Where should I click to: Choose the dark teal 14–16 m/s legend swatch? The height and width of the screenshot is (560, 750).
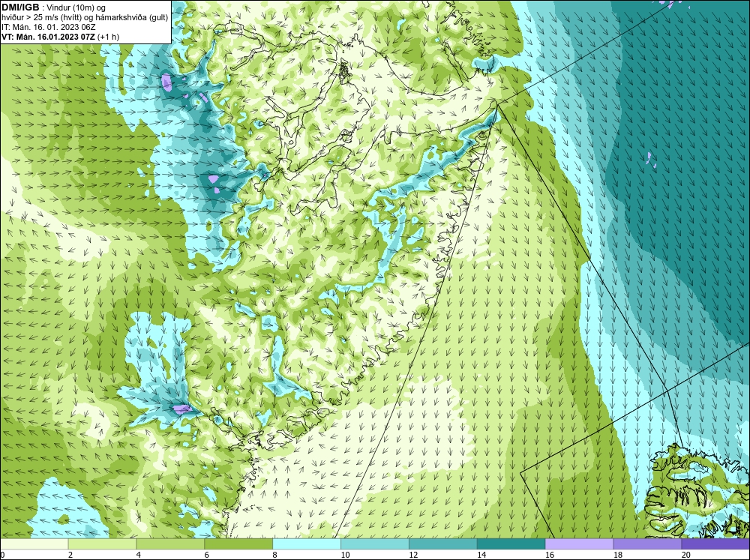tap(511, 544)
